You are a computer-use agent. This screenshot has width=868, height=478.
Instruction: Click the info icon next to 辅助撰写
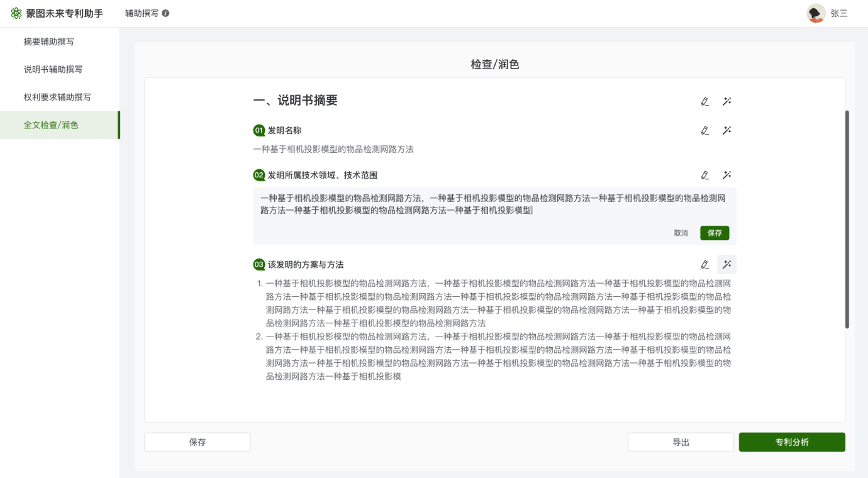165,13
